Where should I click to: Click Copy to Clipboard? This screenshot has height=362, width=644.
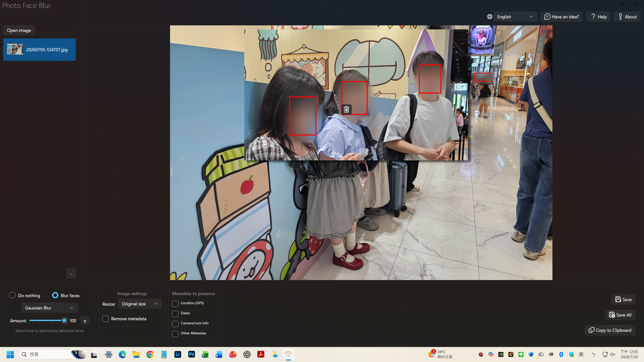click(x=610, y=330)
